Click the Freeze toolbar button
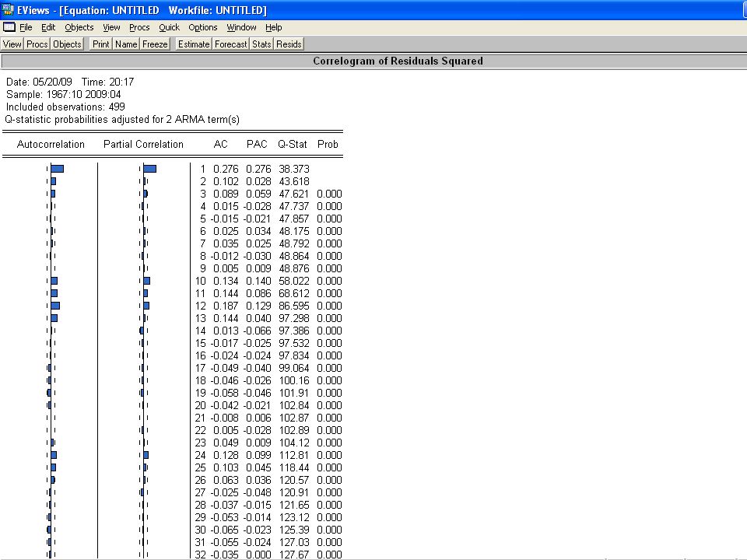 [155, 44]
